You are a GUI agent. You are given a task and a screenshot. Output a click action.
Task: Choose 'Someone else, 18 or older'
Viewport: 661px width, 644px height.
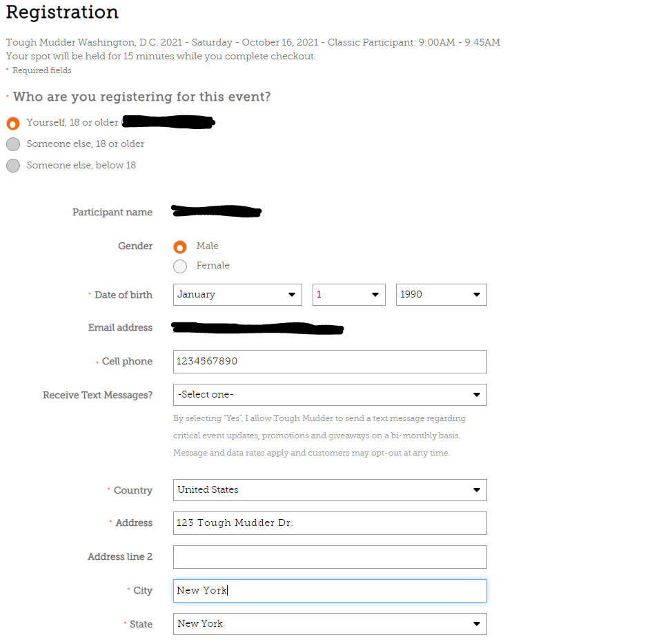click(x=13, y=144)
